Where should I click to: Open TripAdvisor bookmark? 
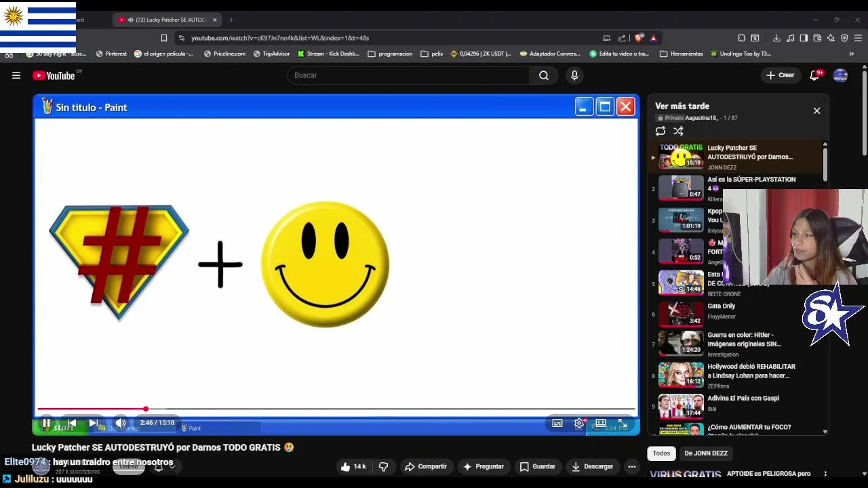pyautogui.click(x=272, y=54)
